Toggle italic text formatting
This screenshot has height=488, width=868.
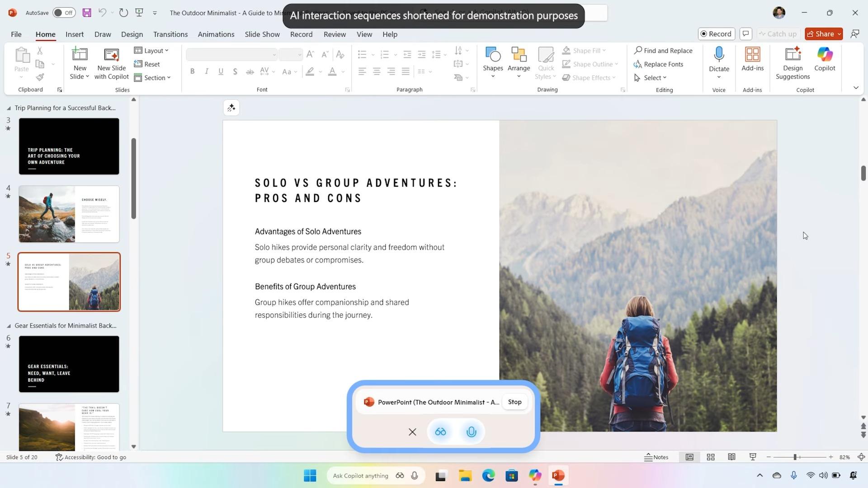207,71
